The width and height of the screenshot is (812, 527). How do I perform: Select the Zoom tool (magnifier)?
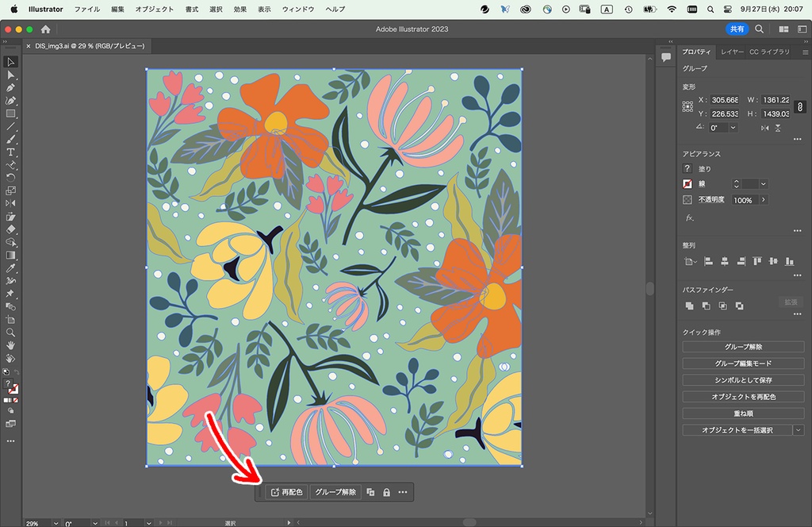[10, 333]
